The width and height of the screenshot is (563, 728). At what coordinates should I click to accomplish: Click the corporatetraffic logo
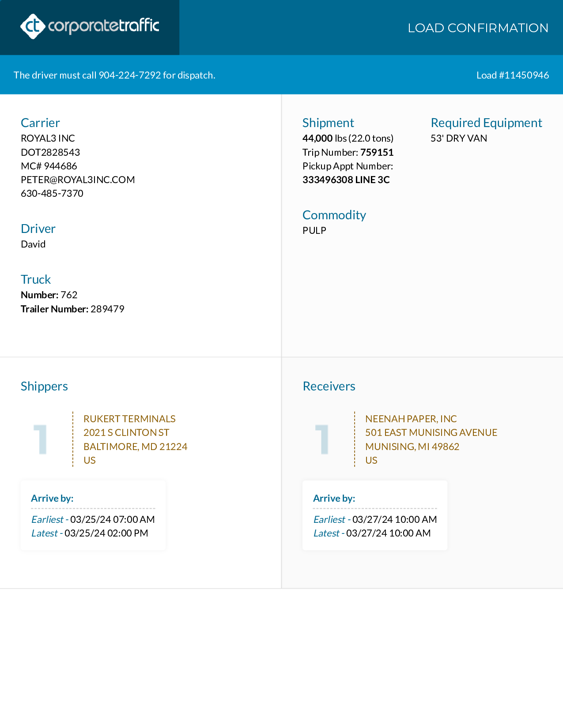point(90,26)
